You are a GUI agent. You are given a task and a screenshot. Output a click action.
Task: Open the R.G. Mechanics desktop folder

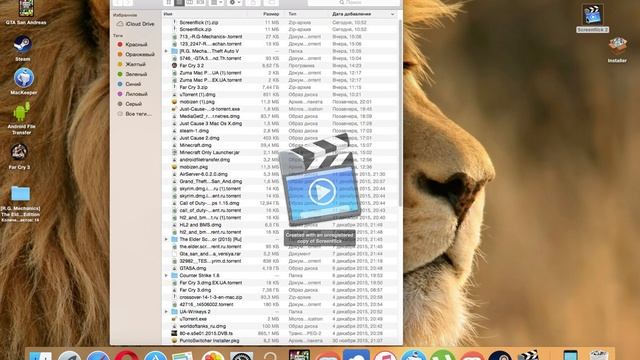(x=20, y=204)
